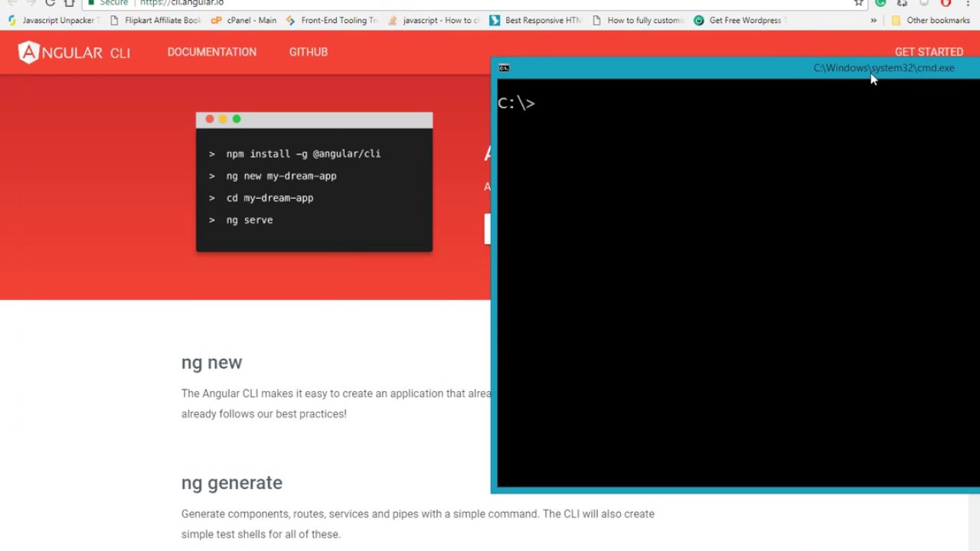Click the cd my-dream-app line
Screen dimensions: 980x551
coord(261,198)
